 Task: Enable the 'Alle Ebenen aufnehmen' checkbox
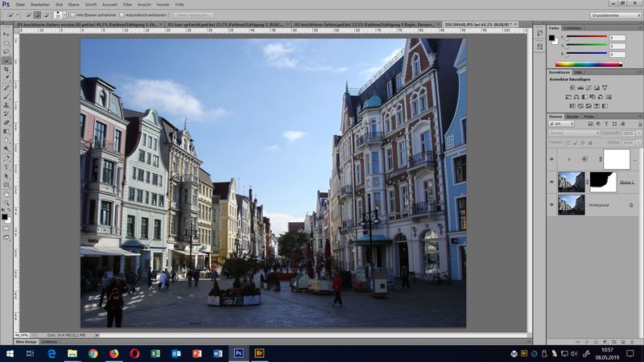pos(72,14)
